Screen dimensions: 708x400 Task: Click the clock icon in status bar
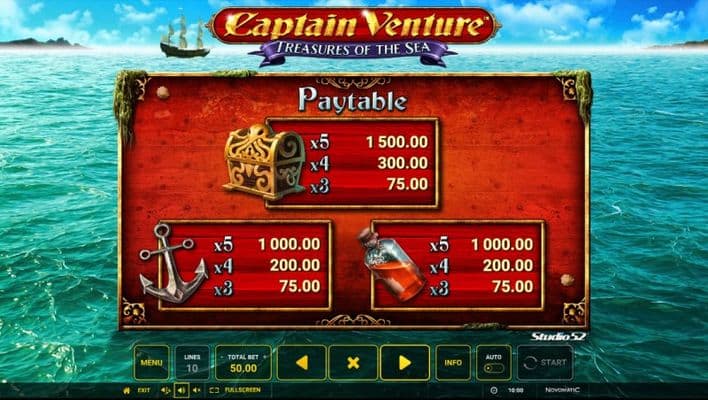tap(494, 390)
